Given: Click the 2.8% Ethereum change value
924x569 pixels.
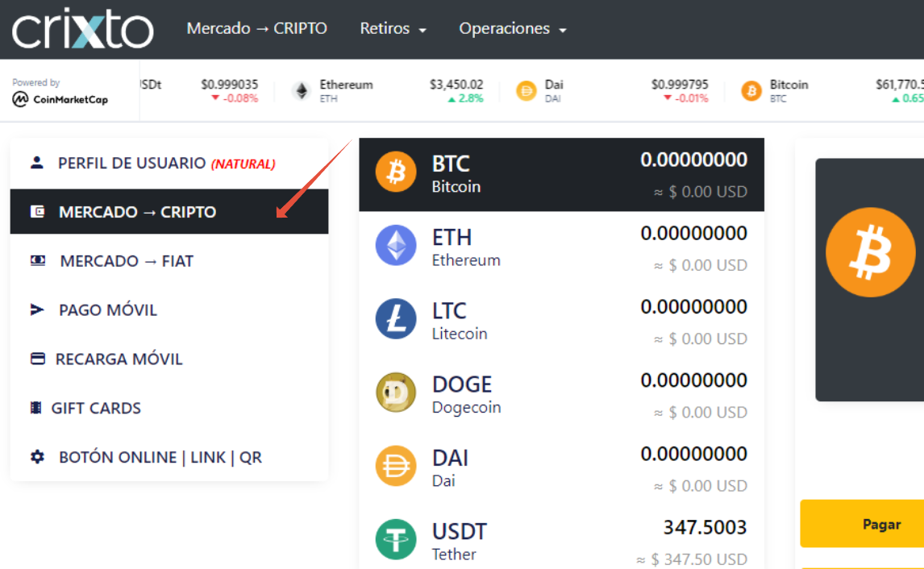Looking at the screenshot, I should click(x=465, y=98).
